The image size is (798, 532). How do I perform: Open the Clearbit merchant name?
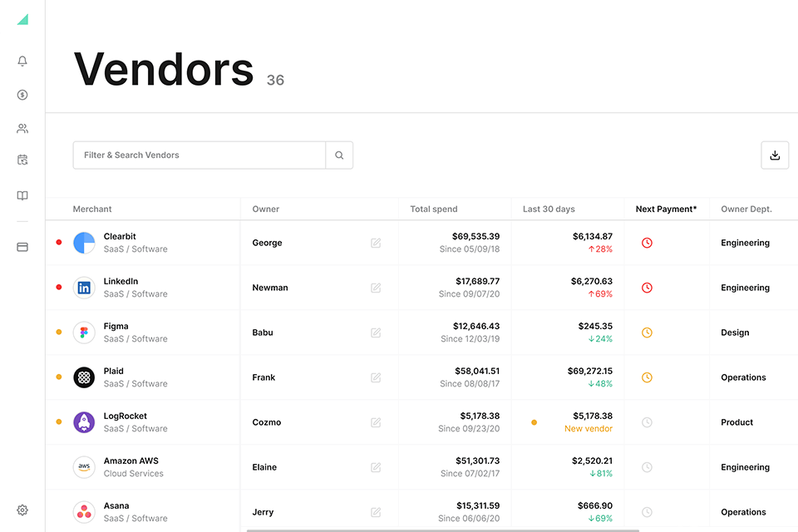(x=120, y=236)
